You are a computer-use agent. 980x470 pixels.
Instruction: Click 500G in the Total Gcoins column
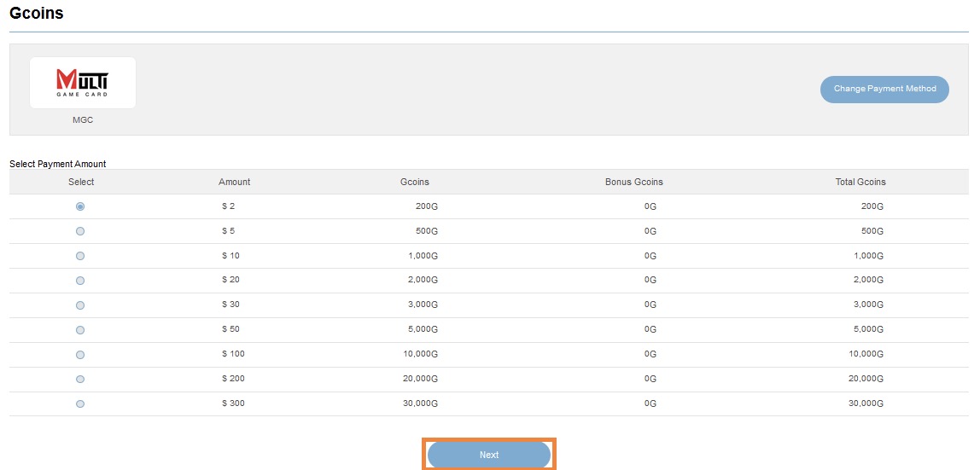click(x=872, y=231)
